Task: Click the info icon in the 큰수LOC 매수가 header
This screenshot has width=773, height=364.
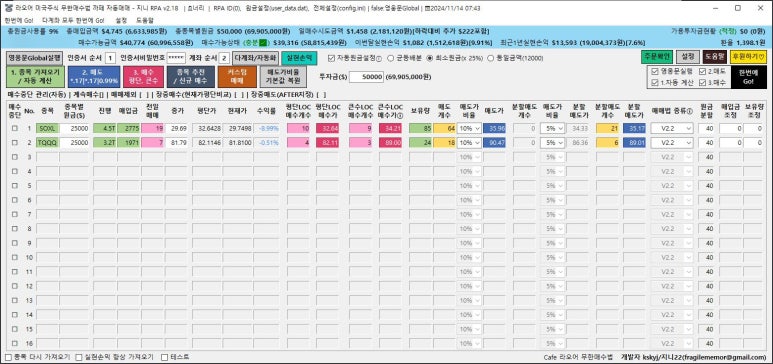Action: (399, 115)
